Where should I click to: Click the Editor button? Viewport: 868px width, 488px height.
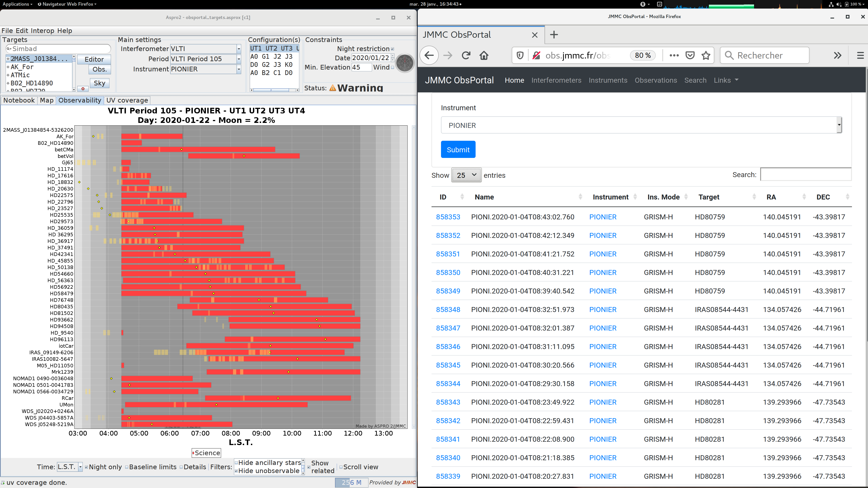coord(94,59)
